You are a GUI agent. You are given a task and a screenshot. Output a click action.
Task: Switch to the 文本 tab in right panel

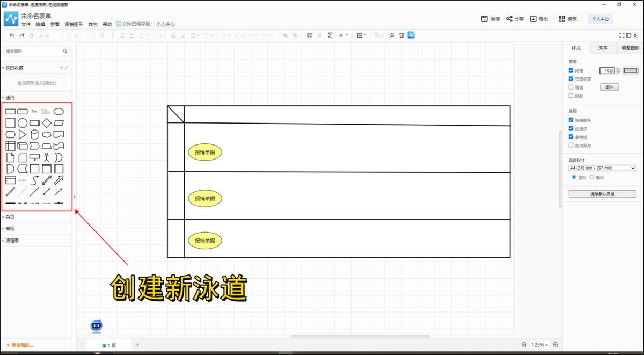tap(603, 48)
